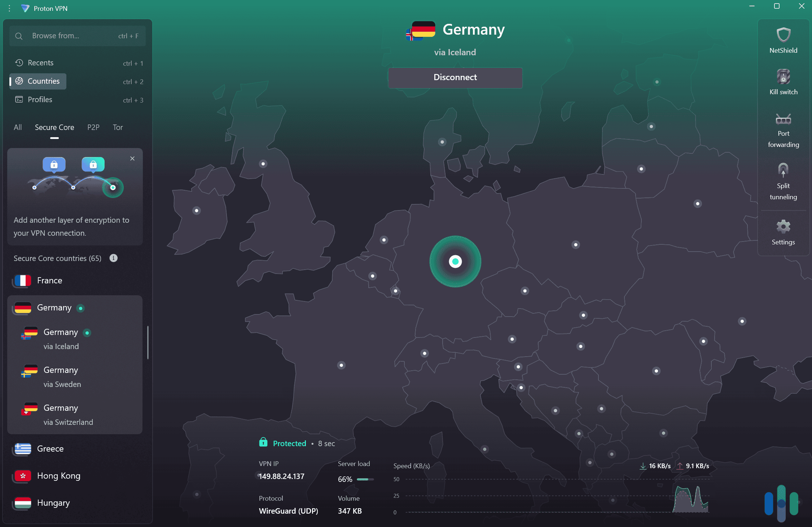Click the three-dot menu icon in title bar

[9, 8]
